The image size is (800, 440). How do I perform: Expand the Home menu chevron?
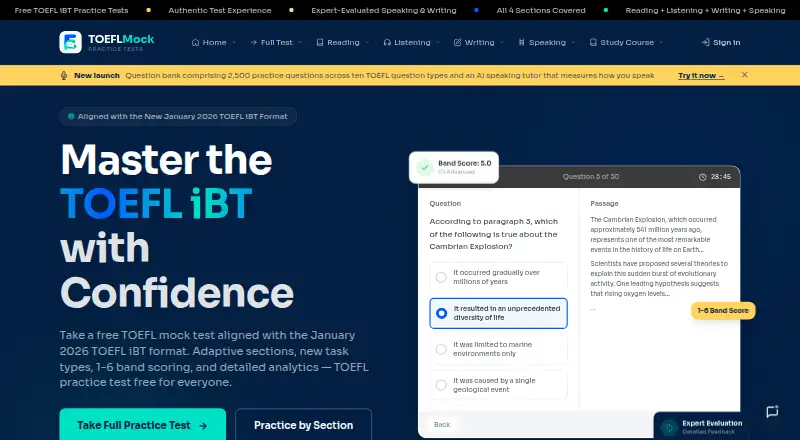pyautogui.click(x=234, y=42)
